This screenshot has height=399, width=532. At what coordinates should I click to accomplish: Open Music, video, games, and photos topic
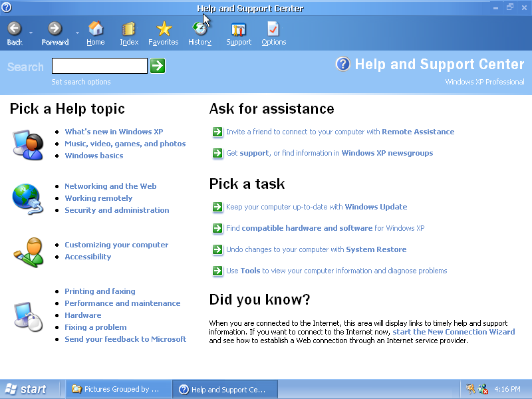125,144
